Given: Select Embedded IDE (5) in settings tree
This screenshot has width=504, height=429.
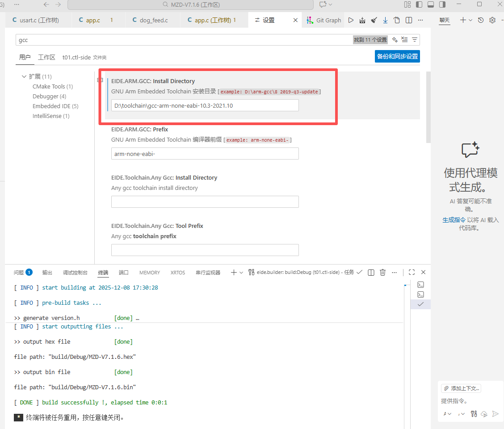Looking at the screenshot, I should [55, 106].
